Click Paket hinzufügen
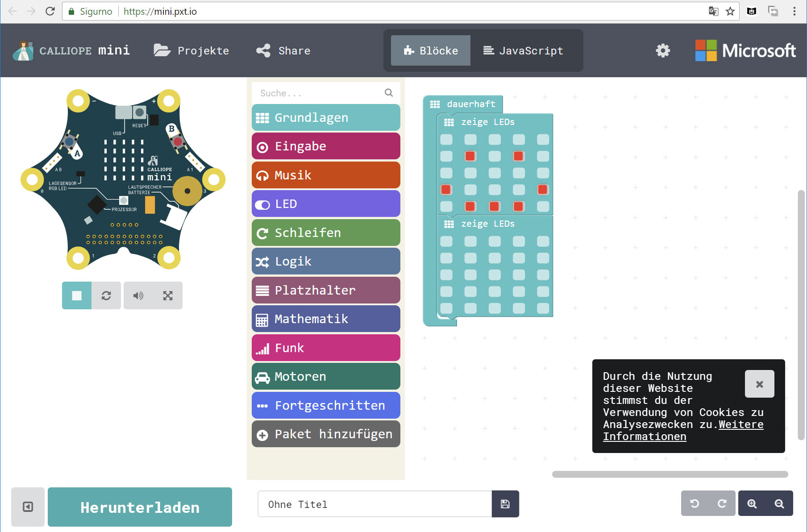This screenshot has width=807, height=532. tap(326, 434)
